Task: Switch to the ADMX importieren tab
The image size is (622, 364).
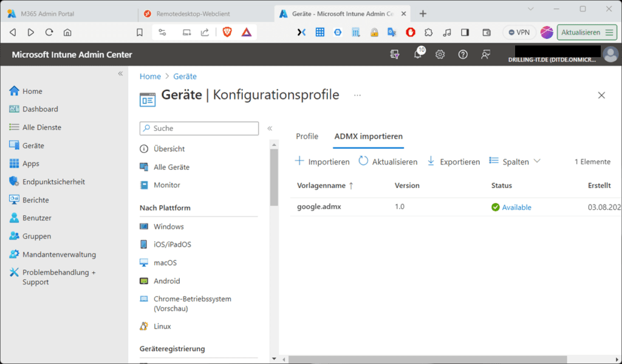Action: point(369,136)
